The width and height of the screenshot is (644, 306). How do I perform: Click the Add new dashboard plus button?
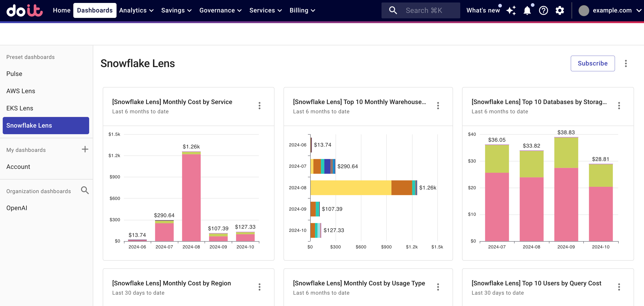[85, 149]
